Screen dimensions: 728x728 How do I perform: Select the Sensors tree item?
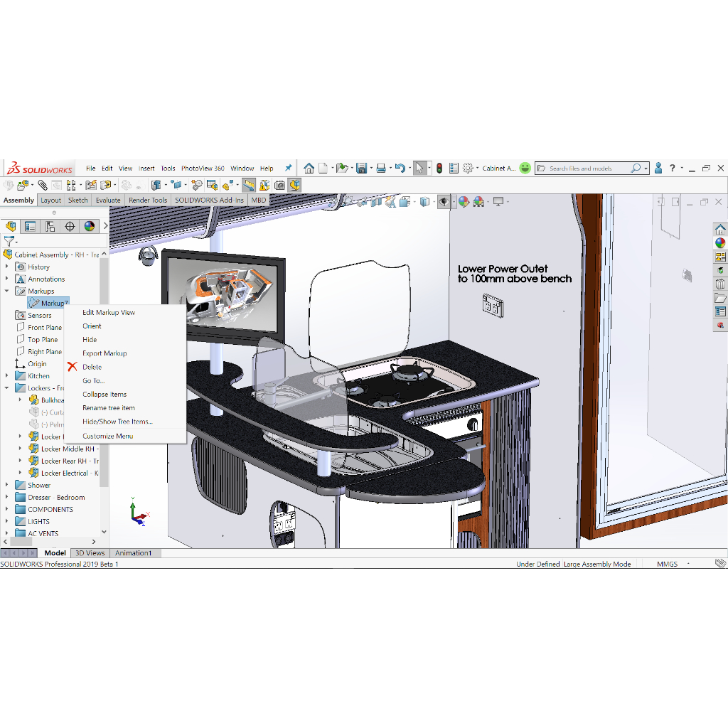point(40,315)
